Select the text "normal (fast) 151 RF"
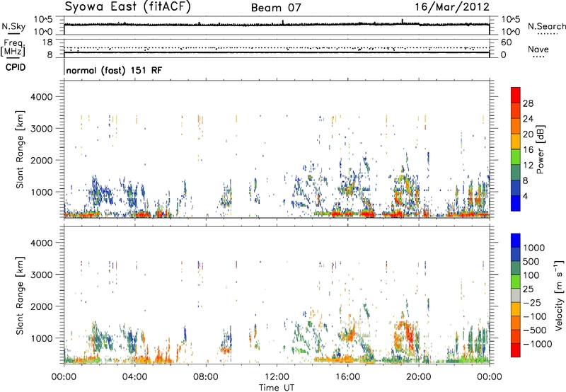The image size is (566, 392). (114, 70)
